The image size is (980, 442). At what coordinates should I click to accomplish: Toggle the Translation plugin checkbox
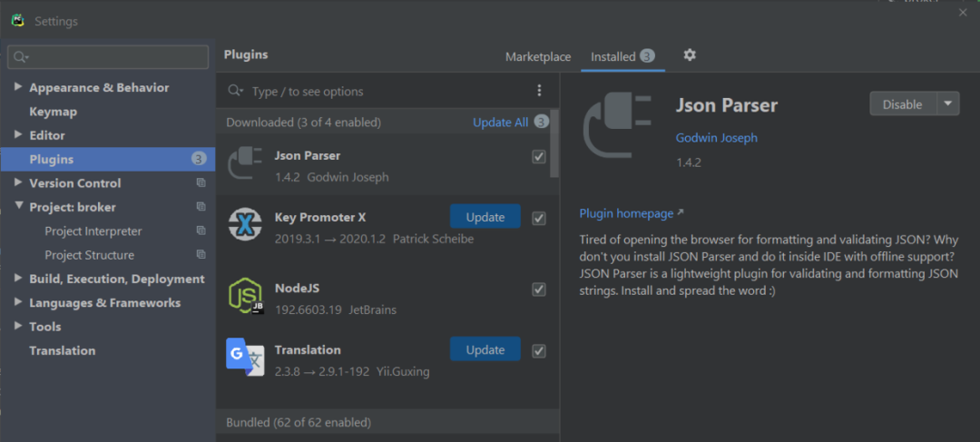(539, 350)
